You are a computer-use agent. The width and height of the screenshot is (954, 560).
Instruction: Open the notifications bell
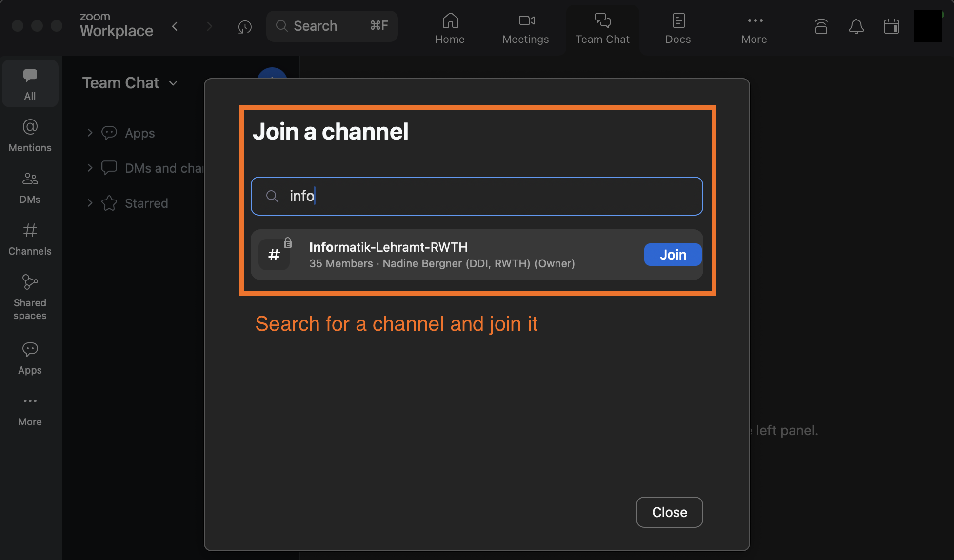click(856, 26)
